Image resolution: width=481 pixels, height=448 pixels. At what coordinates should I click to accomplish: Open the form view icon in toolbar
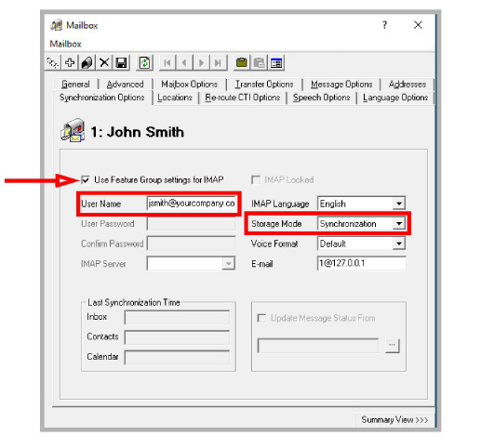tap(276, 63)
